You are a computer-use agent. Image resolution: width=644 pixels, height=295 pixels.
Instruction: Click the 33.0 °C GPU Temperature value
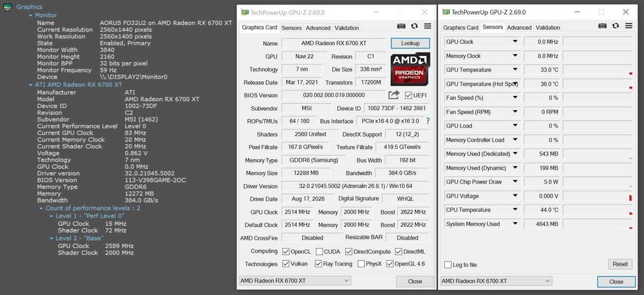click(542, 70)
